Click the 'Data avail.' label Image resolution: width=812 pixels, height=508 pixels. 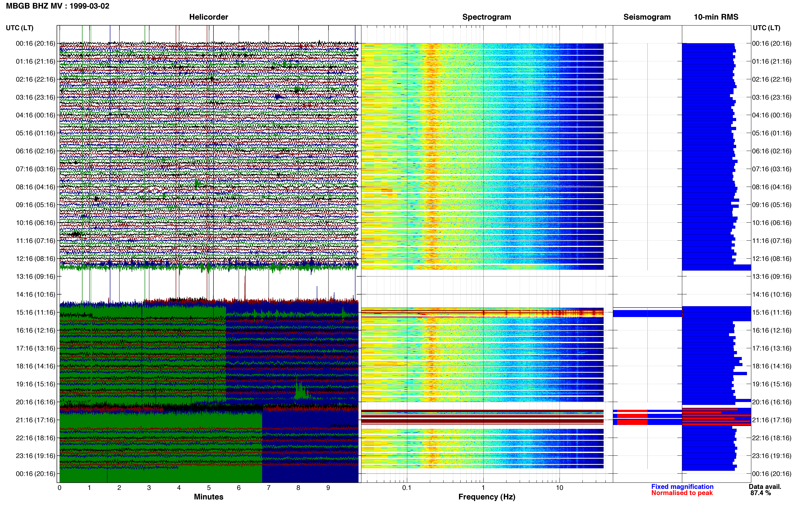(x=765, y=486)
